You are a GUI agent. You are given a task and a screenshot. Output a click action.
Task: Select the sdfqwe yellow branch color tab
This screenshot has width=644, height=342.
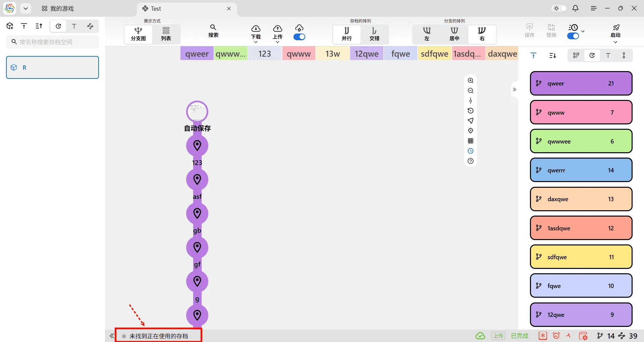[434, 54]
